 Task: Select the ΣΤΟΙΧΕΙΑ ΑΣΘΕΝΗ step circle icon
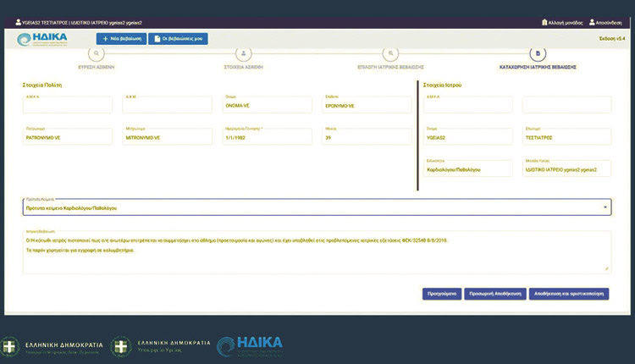(x=243, y=53)
